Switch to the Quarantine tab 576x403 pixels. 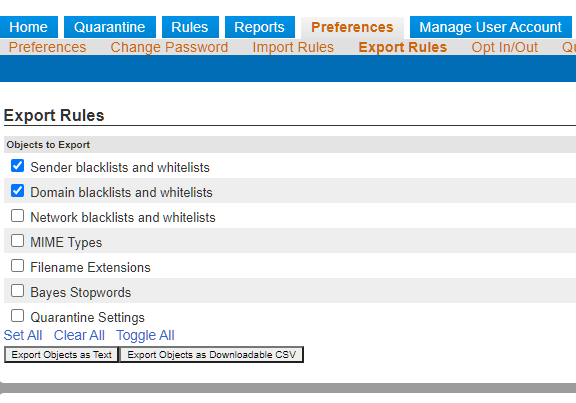click(x=110, y=27)
